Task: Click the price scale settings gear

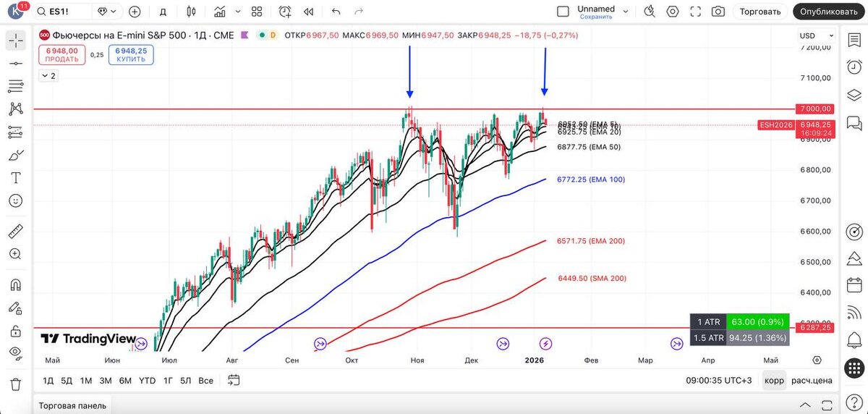Action: [x=817, y=360]
